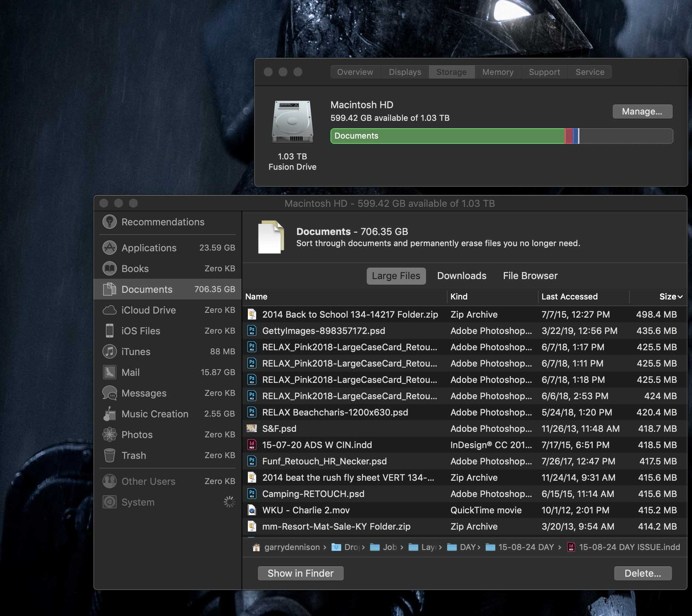Select the Trash bin icon
Screen dimensions: 692x616
(x=109, y=455)
